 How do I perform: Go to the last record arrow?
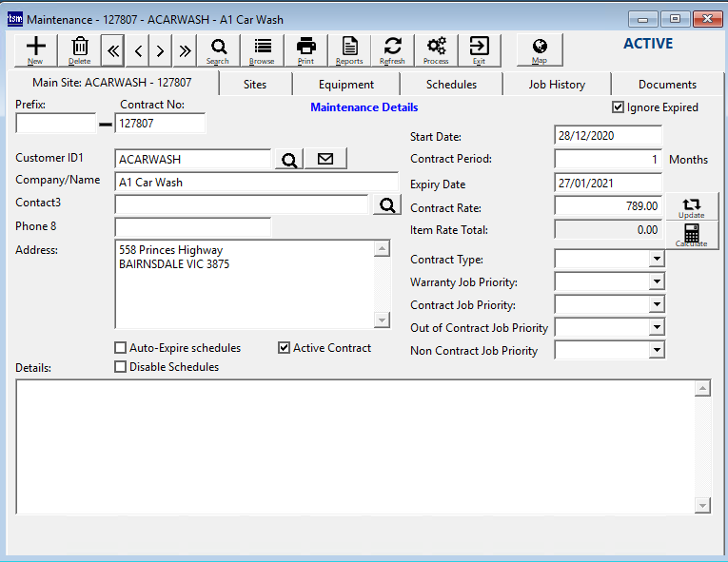(x=184, y=50)
